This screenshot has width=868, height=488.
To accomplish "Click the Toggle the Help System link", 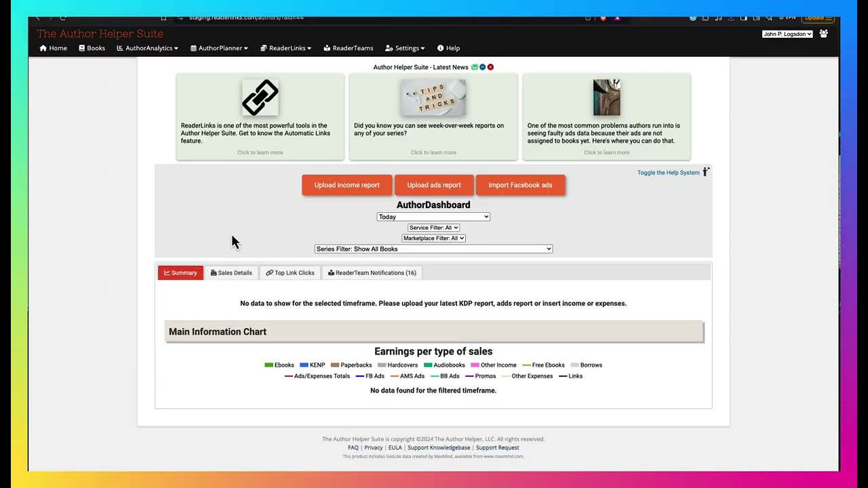I will (x=668, y=173).
